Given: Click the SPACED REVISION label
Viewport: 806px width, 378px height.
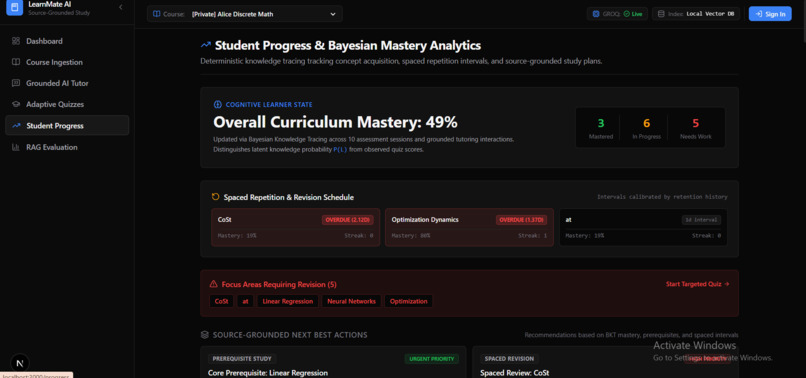Looking at the screenshot, I should 509,358.
